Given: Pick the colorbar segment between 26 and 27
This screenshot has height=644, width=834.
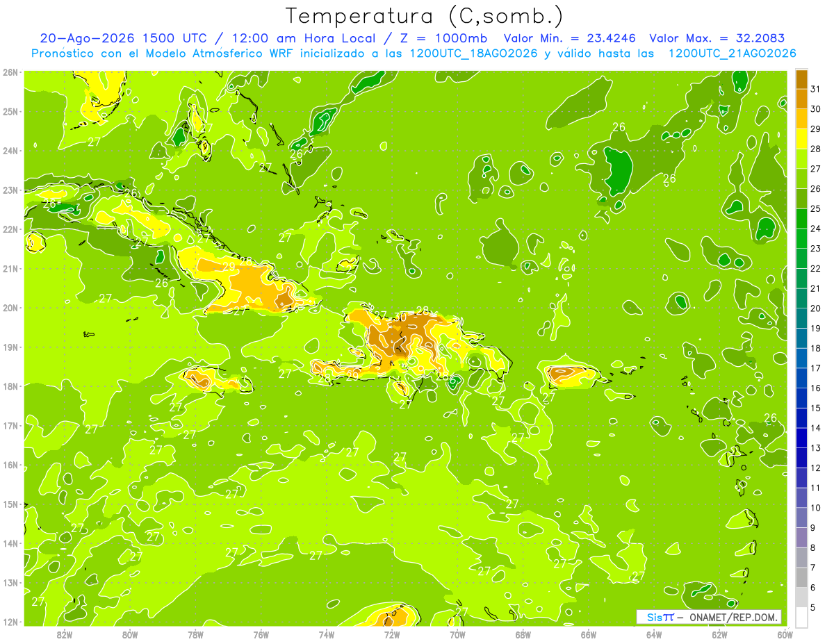Looking at the screenshot, I should coord(801,179).
